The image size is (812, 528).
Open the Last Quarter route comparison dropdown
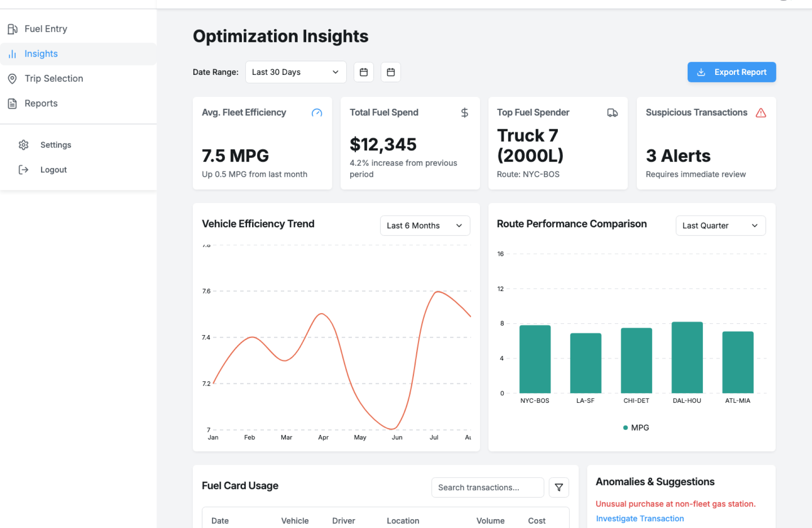click(x=720, y=225)
